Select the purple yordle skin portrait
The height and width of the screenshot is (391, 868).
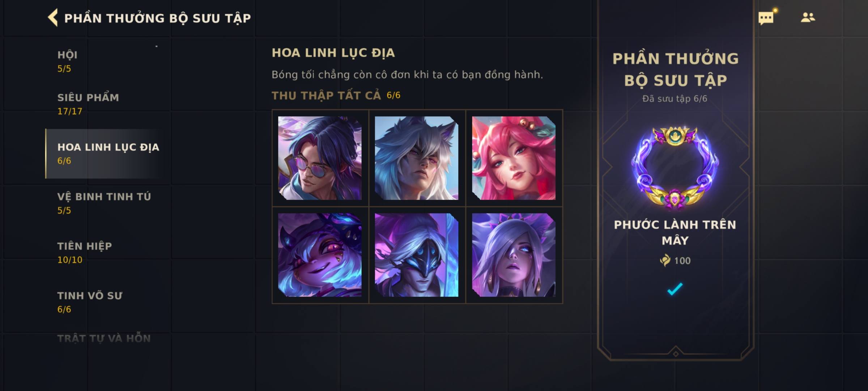320,255
